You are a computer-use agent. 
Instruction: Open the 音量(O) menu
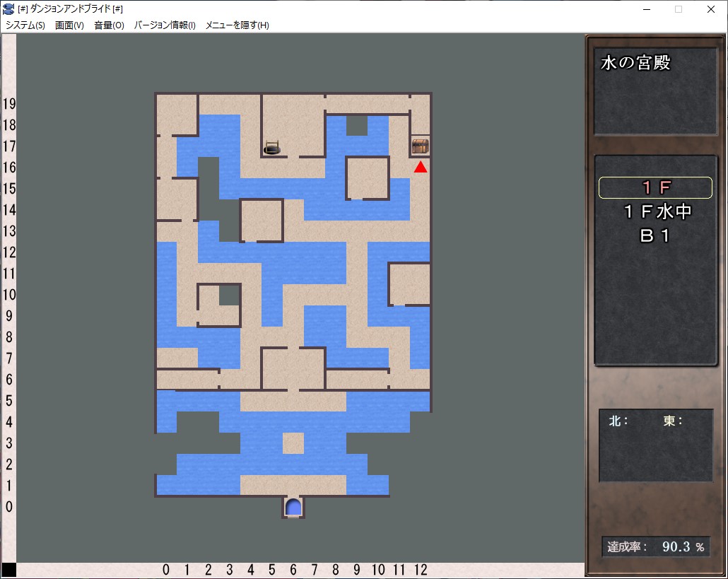coord(109,25)
